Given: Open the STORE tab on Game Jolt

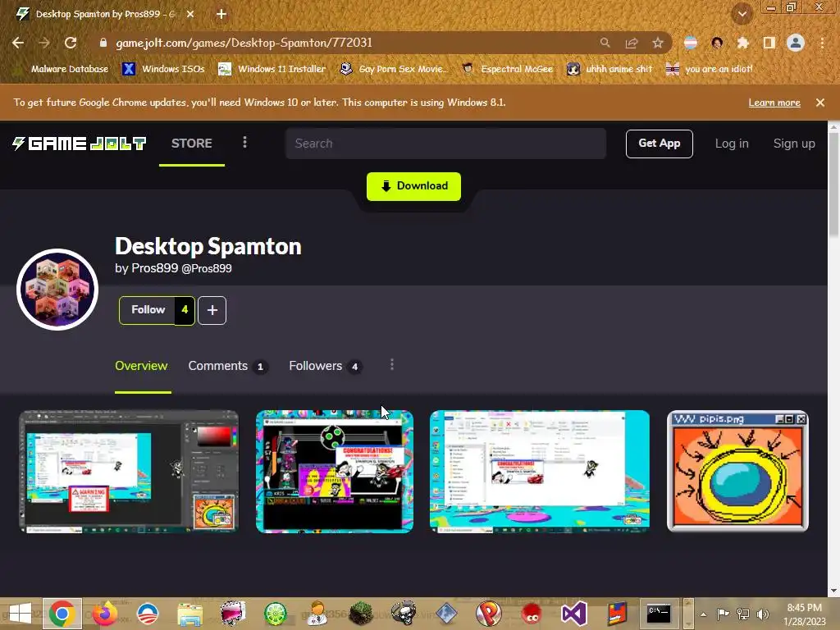Looking at the screenshot, I should coord(192,144).
